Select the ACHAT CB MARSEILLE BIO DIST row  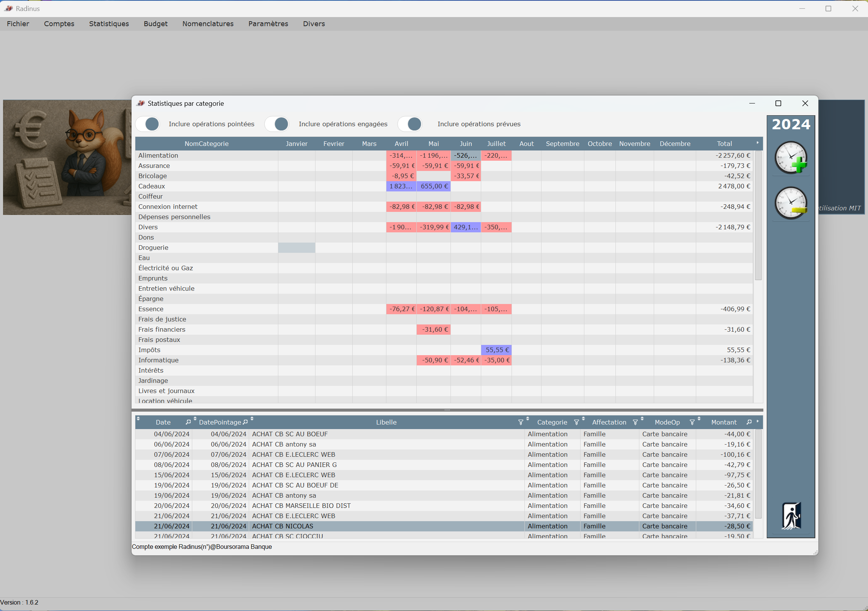click(x=301, y=506)
